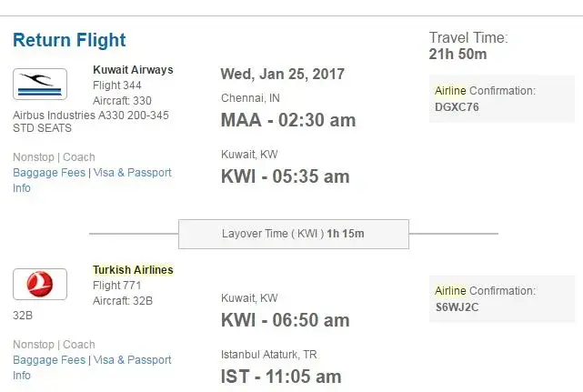
Task: Click the confirmation code DGXC76
Action: (x=457, y=106)
